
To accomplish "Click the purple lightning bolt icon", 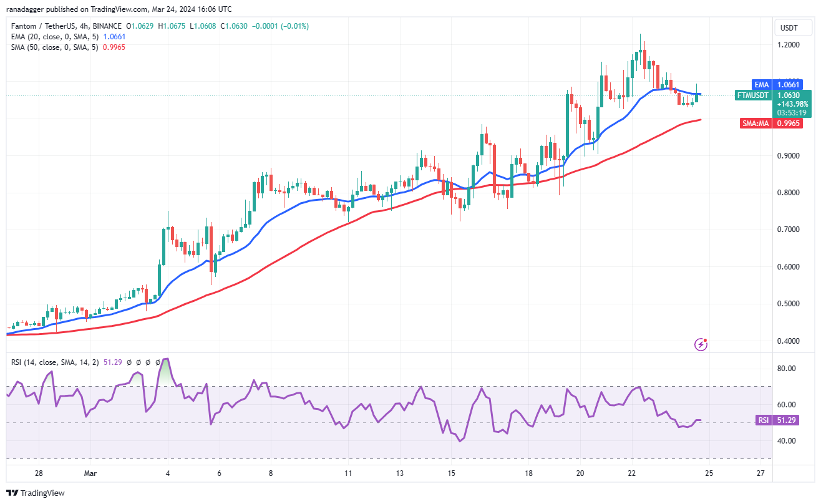I will click(702, 344).
